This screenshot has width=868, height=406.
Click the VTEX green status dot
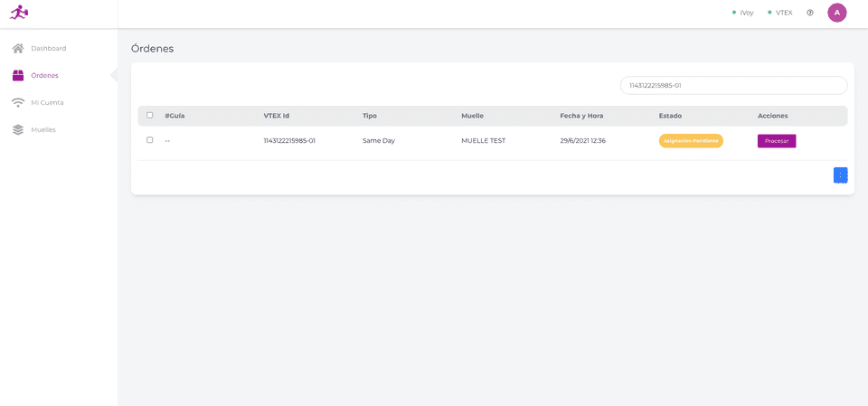[x=769, y=13]
